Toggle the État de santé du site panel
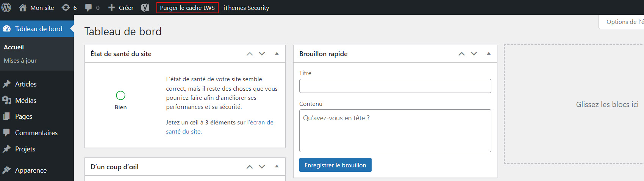The image size is (644, 181). click(277, 54)
